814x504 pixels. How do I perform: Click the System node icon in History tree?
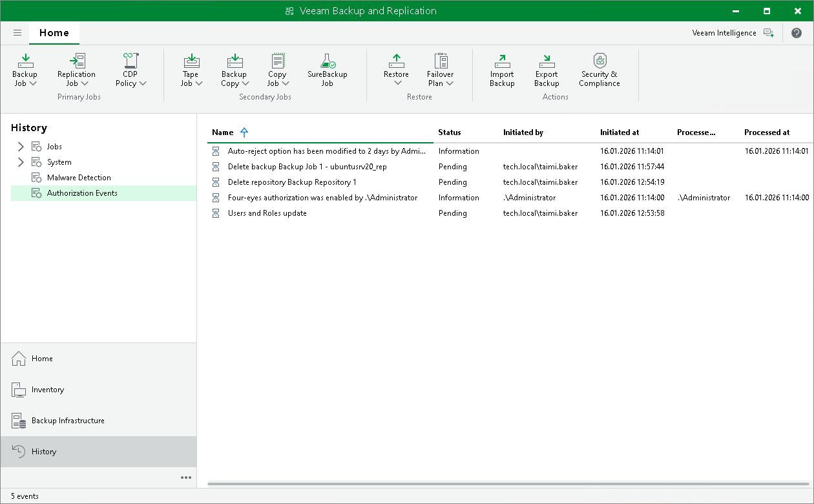coord(37,162)
